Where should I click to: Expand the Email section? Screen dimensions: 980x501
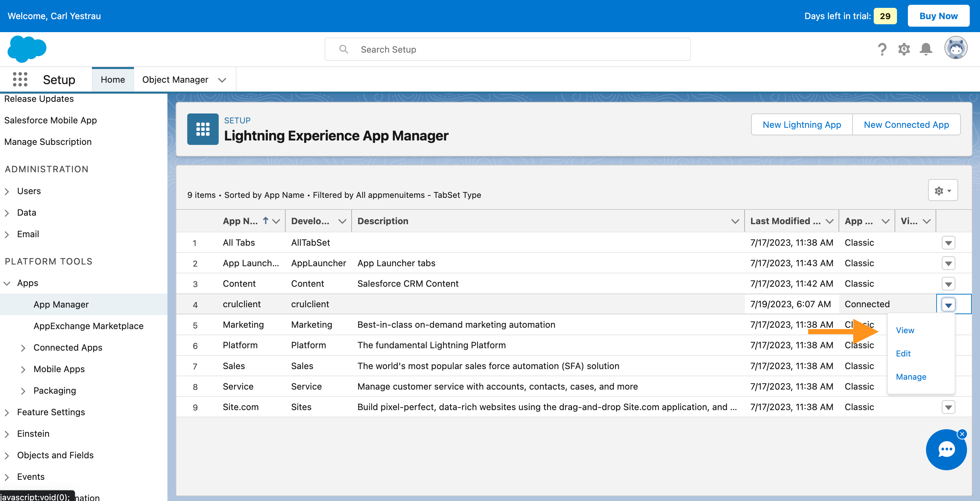coord(7,235)
